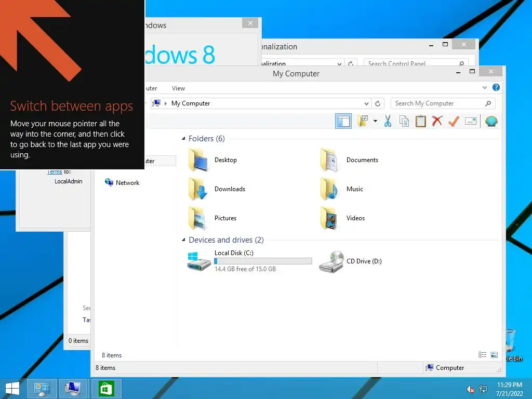Select CD Drive (D:)
532x399 pixels.
pos(351,261)
